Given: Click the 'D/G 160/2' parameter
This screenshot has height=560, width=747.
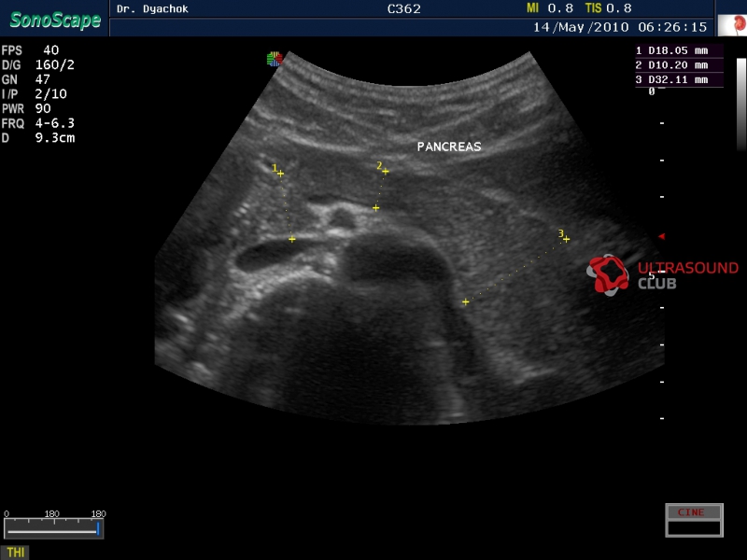Looking at the screenshot, I should (38, 64).
